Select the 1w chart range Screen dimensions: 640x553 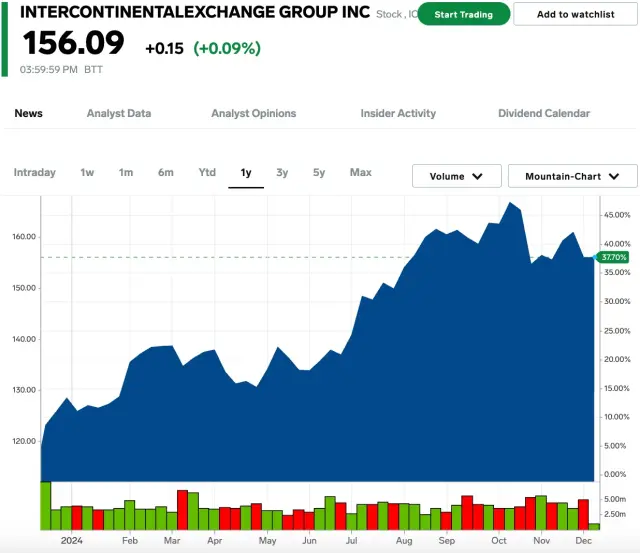87,173
